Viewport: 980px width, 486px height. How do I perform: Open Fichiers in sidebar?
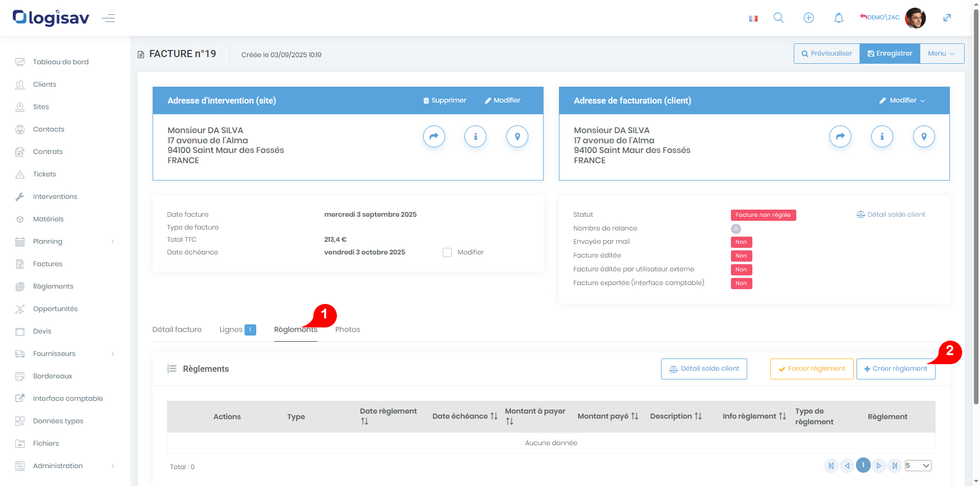[46, 444]
